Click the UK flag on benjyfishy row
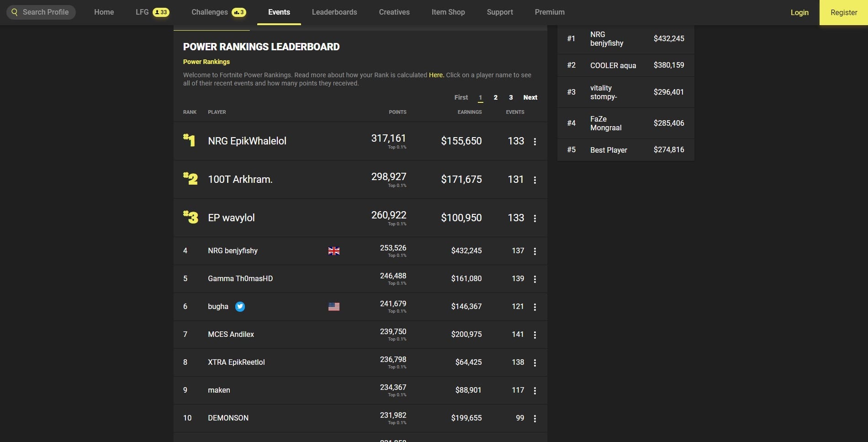Screen dimensions: 868x442 (x=334, y=251)
